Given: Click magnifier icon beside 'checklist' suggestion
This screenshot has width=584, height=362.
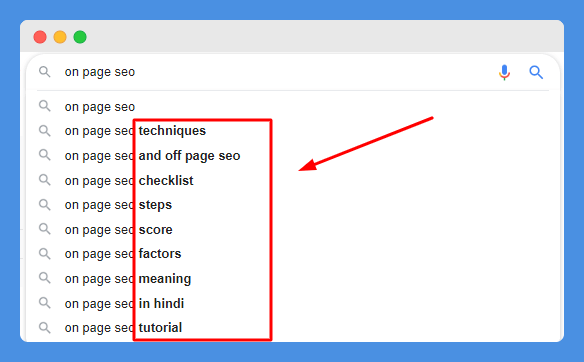Looking at the screenshot, I should (x=45, y=180).
